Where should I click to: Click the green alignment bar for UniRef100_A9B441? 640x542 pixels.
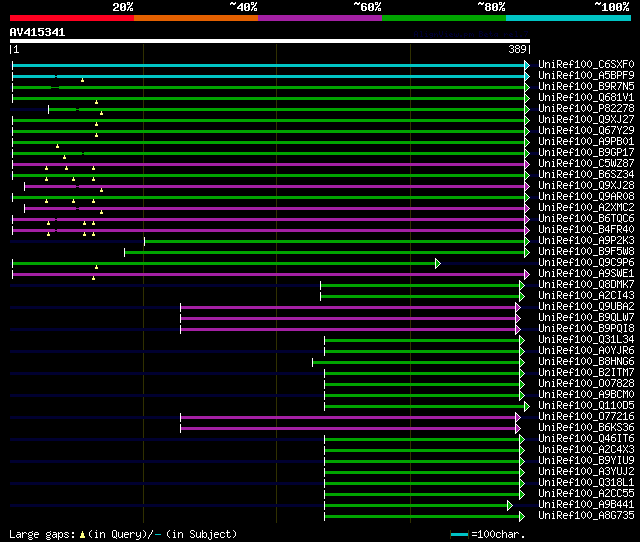(416, 506)
